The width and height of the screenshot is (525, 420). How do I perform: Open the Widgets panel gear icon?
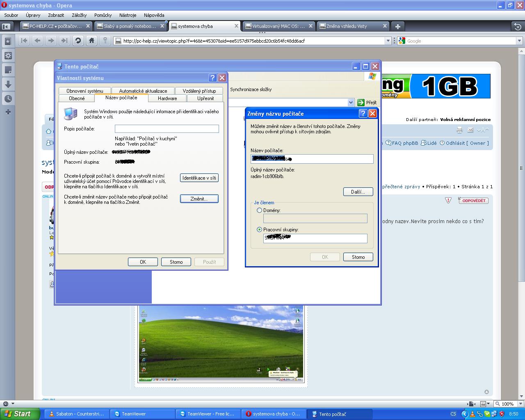[8, 56]
